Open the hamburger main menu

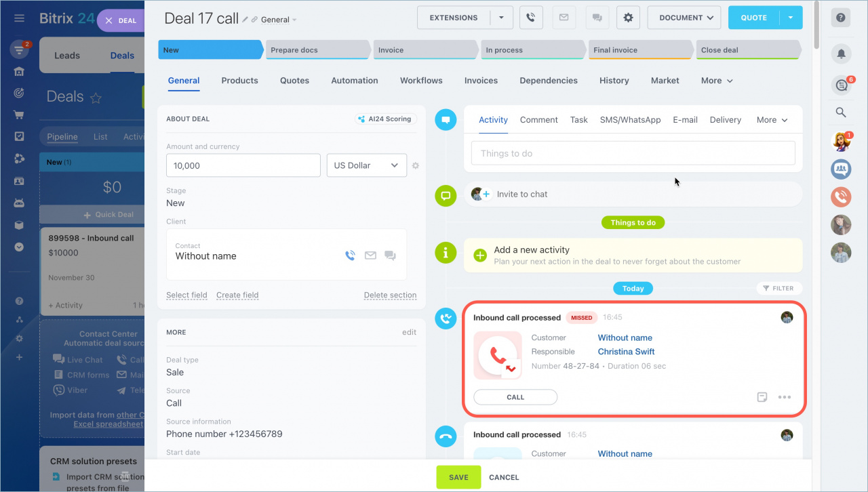(x=19, y=18)
